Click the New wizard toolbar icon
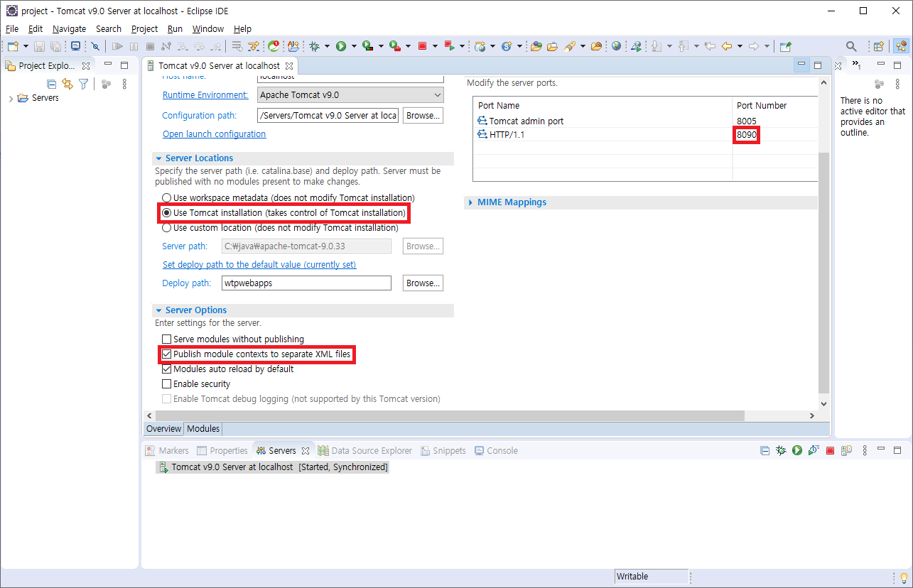Screen dimensions: 913x588 tap(12, 46)
